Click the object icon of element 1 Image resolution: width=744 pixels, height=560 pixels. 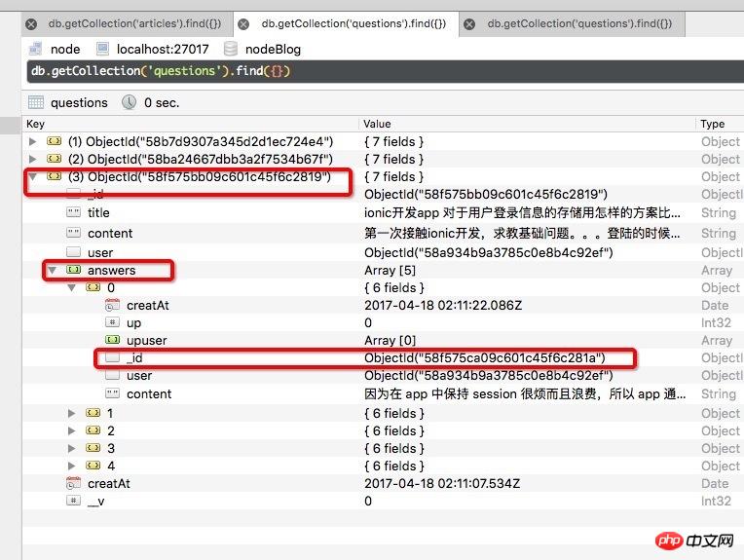pyautogui.click(x=93, y=413)
